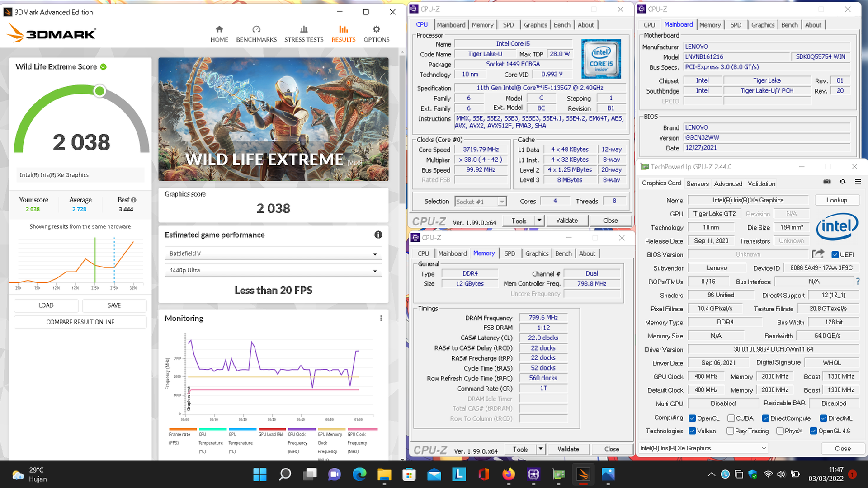Show info for Estimated game performance
The image size is (868, 488).
(x=378, y=235)
